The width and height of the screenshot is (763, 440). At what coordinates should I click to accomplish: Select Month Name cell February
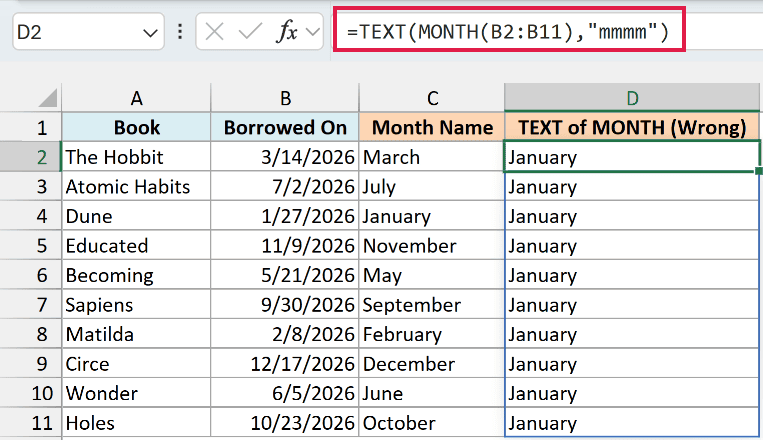point(432,334)
